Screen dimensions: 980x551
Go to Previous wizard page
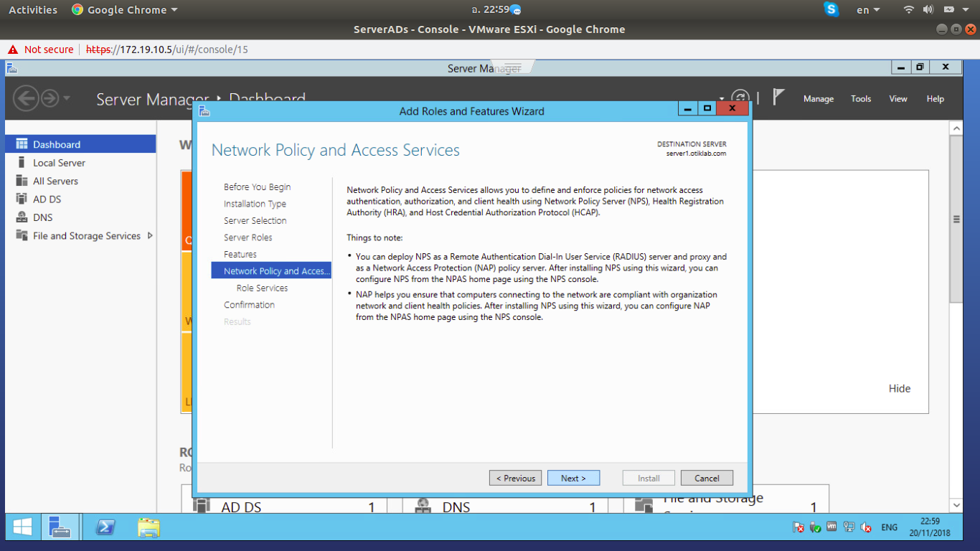pyautogui.click(x=516, y=478)
